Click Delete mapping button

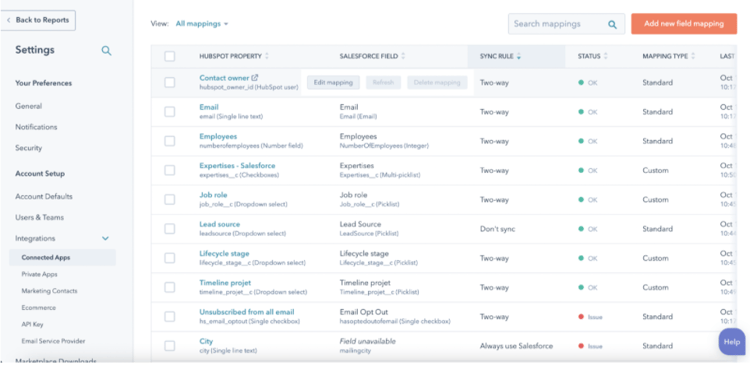[437, 82]
